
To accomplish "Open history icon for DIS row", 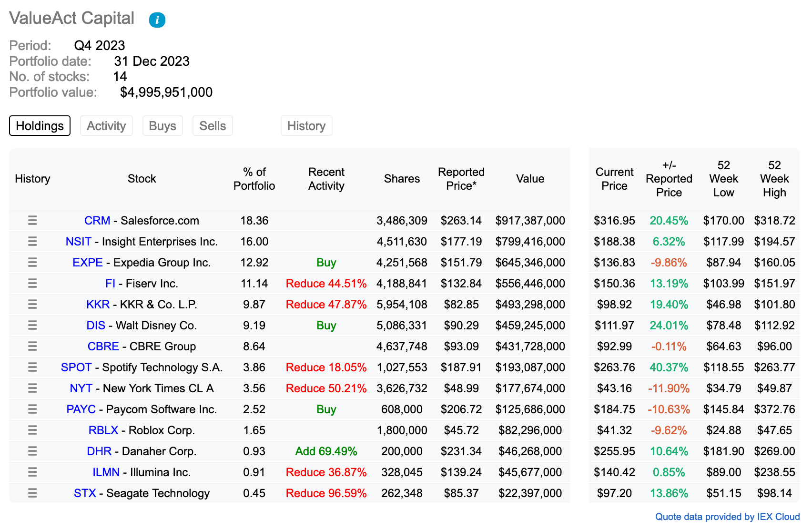I will (x=32, y=325).
